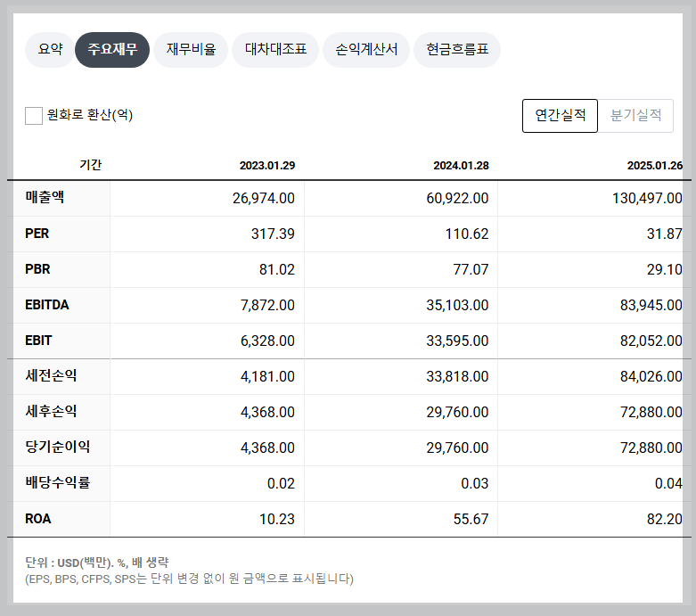Click the 배당수익률 value 0.02
The image size is (696, 616).
pos(281,483)
